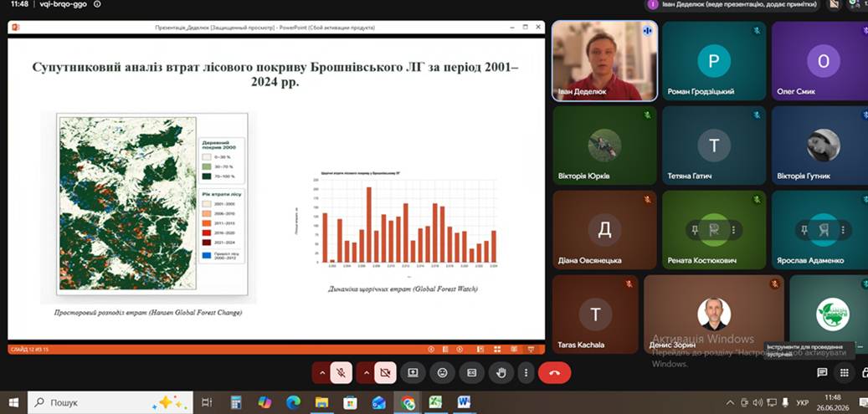Viewport: 868px width, 414px height.
Task: Select Taras Kachala participant tile
Action: (596, 314)
